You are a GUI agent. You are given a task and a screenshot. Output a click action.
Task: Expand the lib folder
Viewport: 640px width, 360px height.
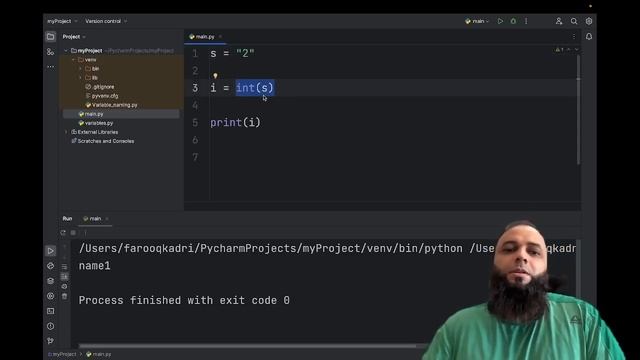point(80,78)
